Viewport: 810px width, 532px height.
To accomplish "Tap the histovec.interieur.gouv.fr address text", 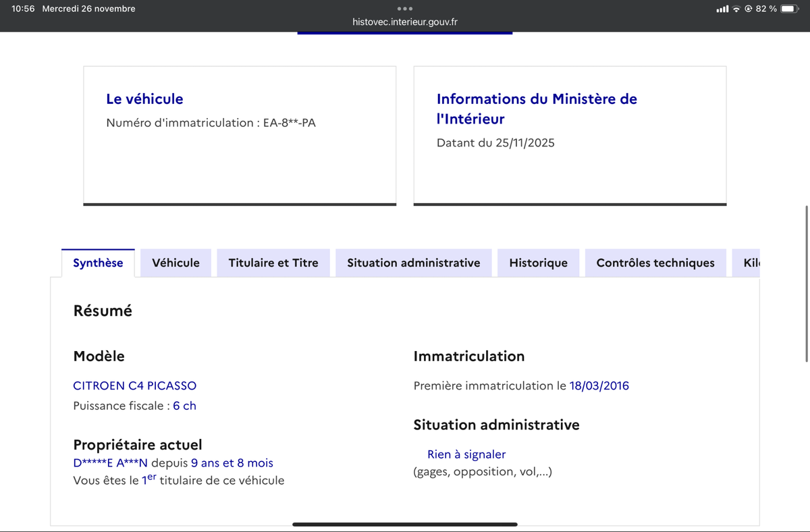I will coord(405,22).
